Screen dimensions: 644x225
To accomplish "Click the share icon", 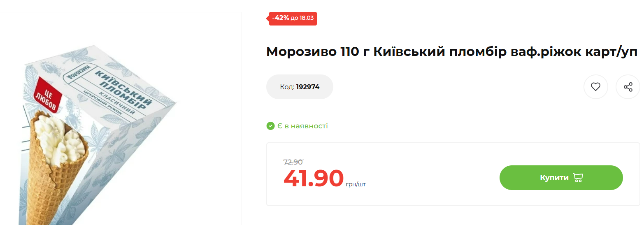I will (x=628, y=87).
